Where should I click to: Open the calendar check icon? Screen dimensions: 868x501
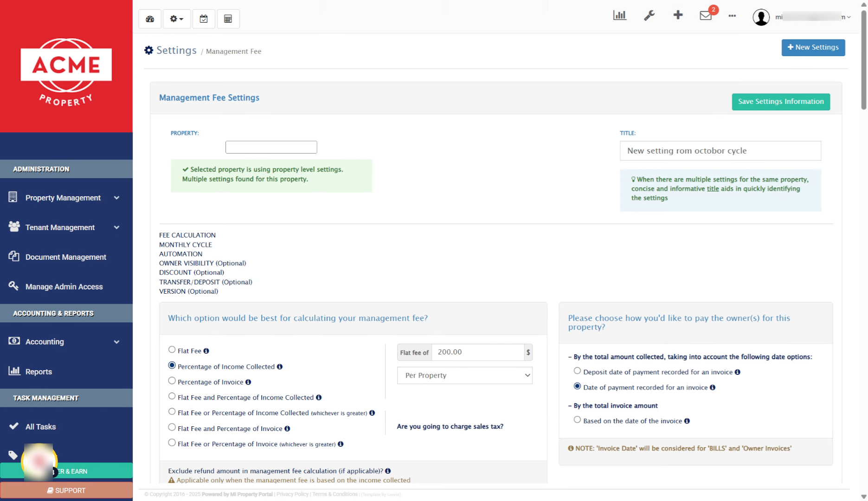[204, 19]
